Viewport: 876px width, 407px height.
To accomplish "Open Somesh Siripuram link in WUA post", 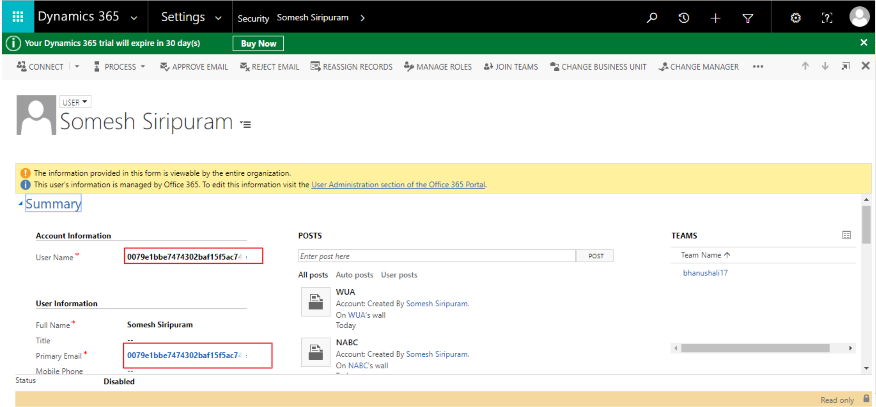I will click(437, 304).
